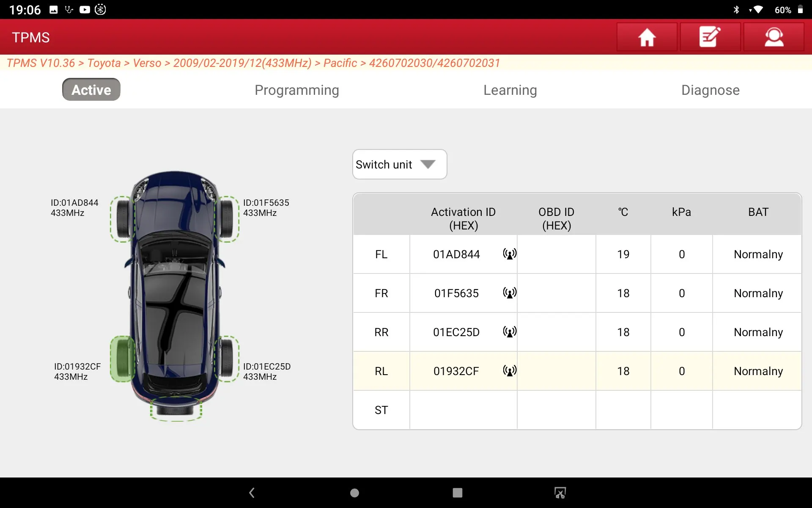Go to the home screen icon
Viewport: 812px width, 508px height.
point(647,37)
